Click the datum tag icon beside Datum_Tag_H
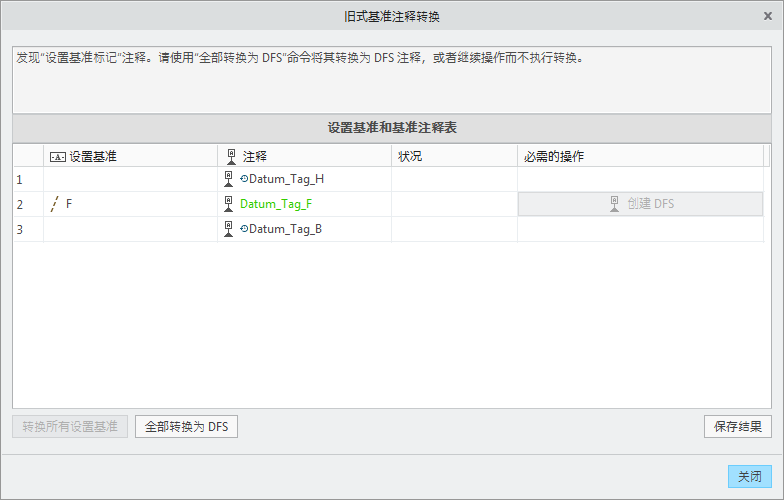 [x=229, y=179]
